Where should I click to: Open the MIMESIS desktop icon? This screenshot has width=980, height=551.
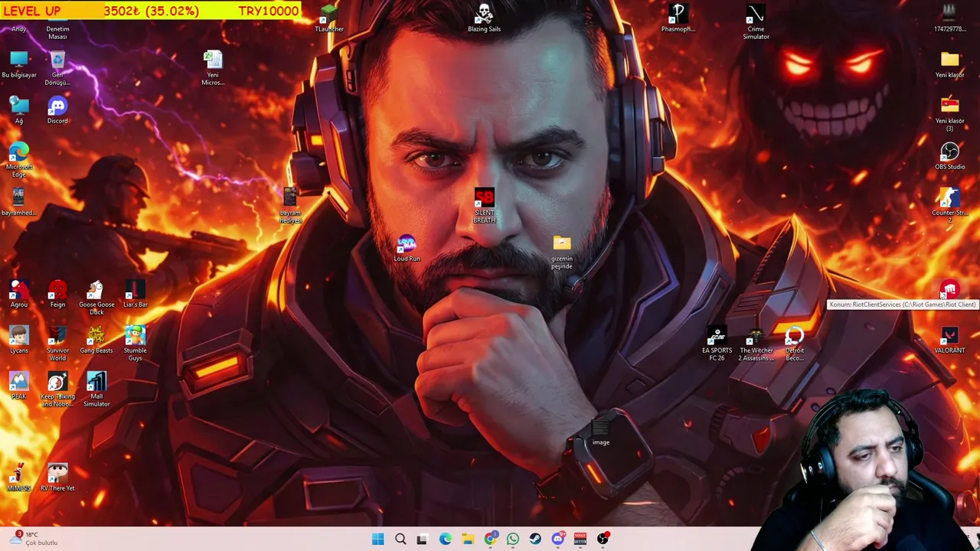tap(19, 478)
